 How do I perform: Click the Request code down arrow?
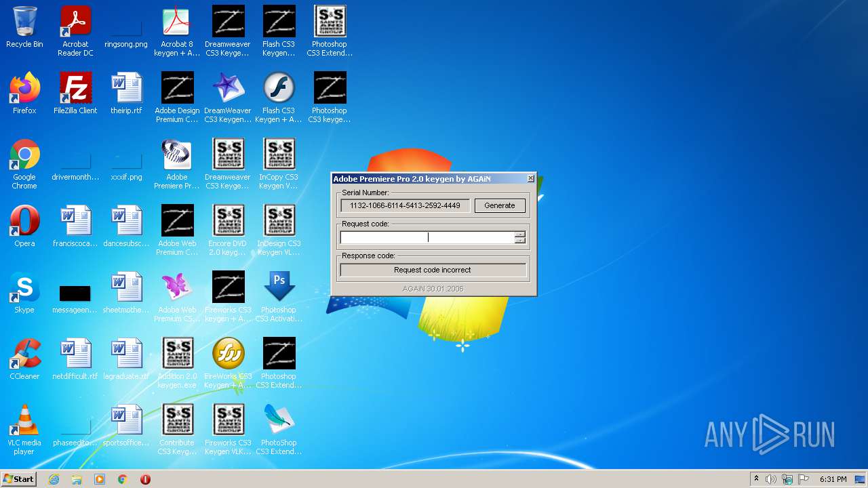coord(520,241)
